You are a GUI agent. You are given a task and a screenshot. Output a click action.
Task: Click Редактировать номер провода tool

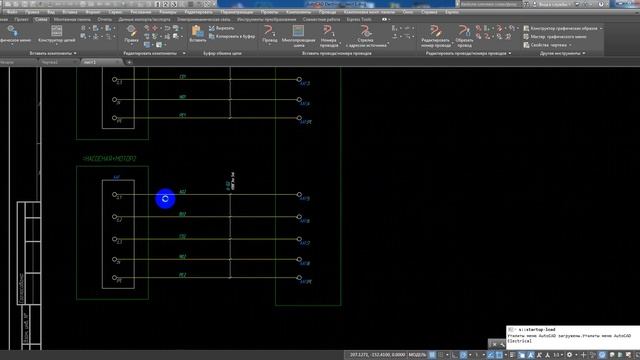click(436, 36)
